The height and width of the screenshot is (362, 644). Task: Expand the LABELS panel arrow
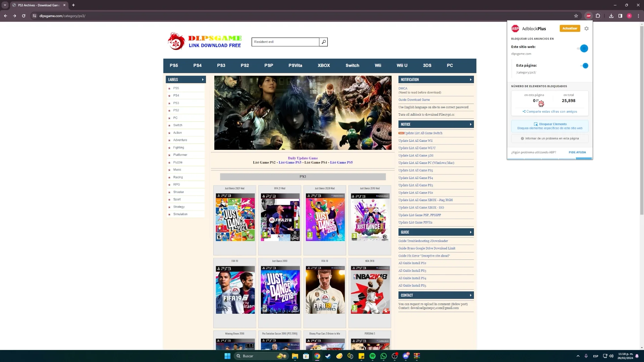tap(203, 79)
